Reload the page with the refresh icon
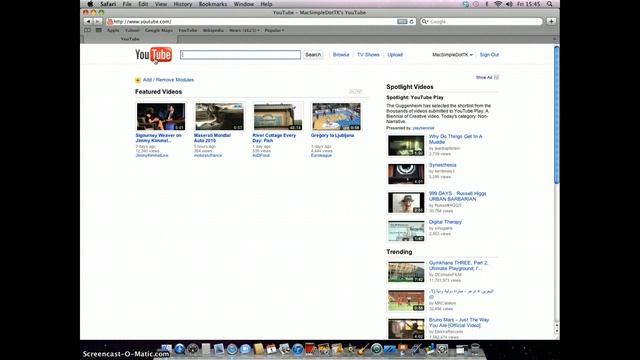This screenshot has height=360, width=640. tap(411, 22)
